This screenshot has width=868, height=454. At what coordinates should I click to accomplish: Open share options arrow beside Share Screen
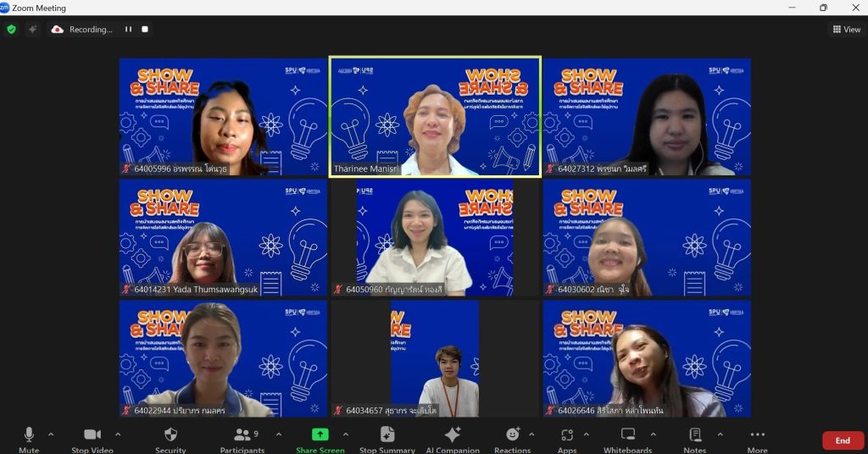pyautogui.click(x=346, y=435)
